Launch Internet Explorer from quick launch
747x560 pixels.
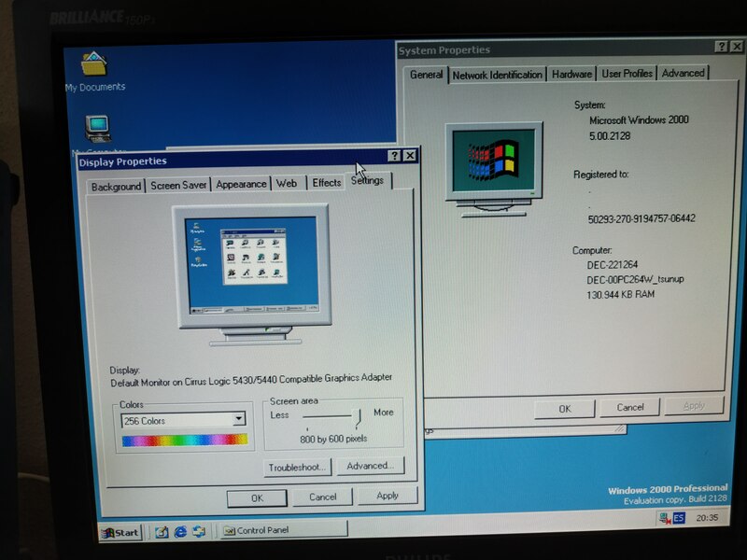click(x=180, y=531)
